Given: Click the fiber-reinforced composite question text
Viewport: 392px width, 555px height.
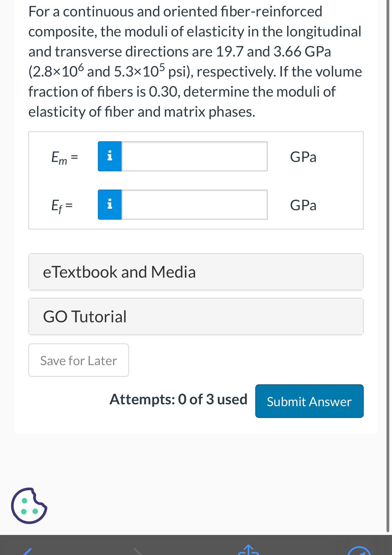Looking at the screenshot, I should pyautogui.click(x=195, y=62).
